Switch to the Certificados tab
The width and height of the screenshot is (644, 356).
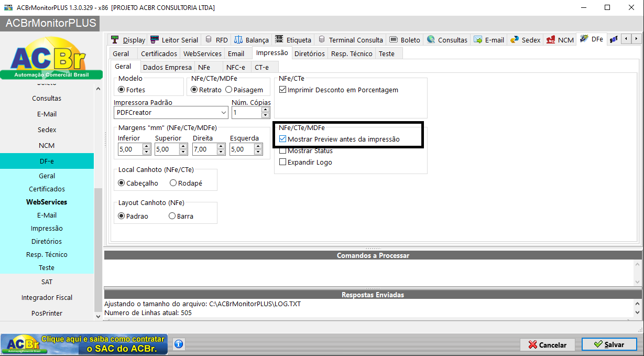pyautogui.click(x=159, y=53)
